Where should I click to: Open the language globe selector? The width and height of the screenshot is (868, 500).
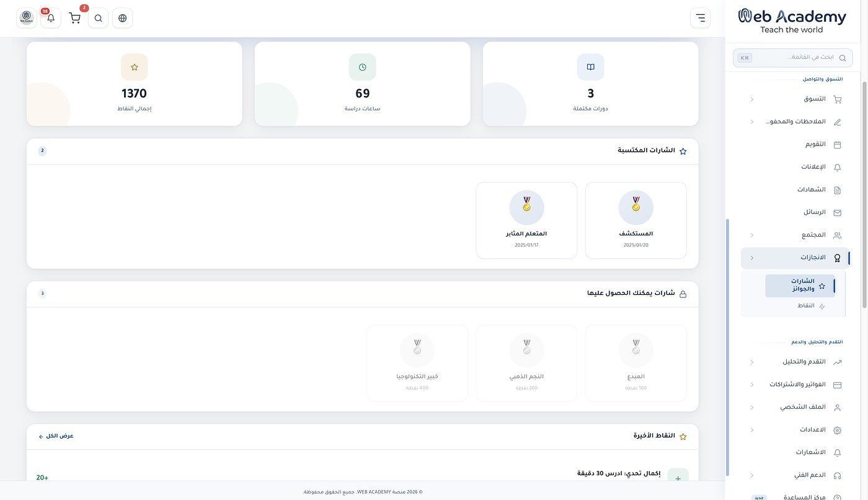[123, 18]
